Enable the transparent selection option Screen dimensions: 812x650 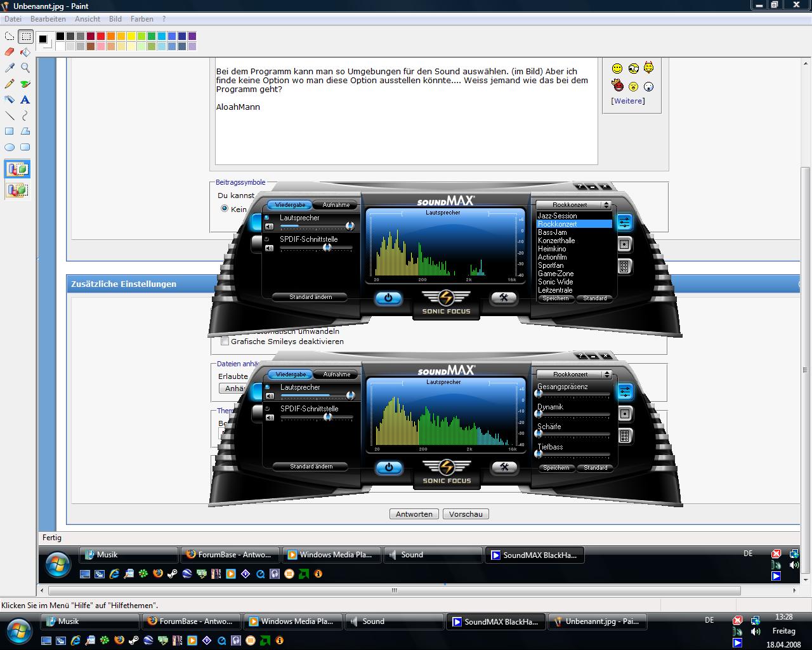17,190
